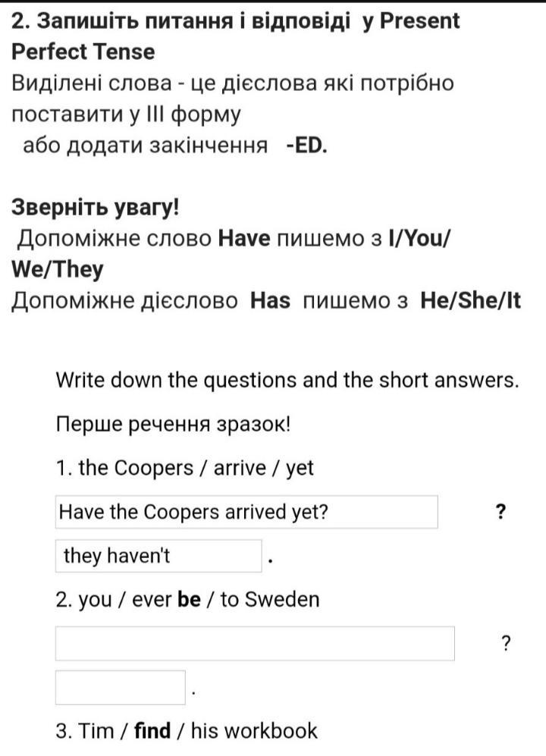Focus the empty short answer field for sentence 2
This screenshot has height=756, width=546.
(121, 688)
